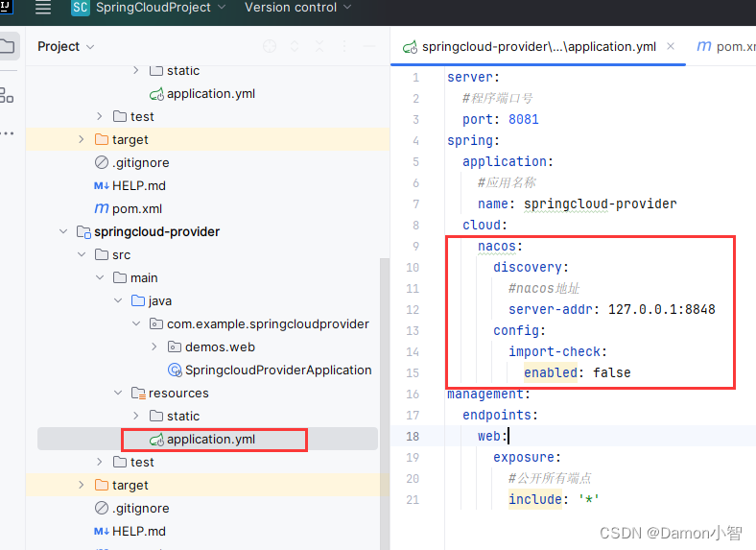The height and width of the screenshot is (550, 756).
Task: Click the Select Opened File crosshair icon
Action: click(270, 46)
